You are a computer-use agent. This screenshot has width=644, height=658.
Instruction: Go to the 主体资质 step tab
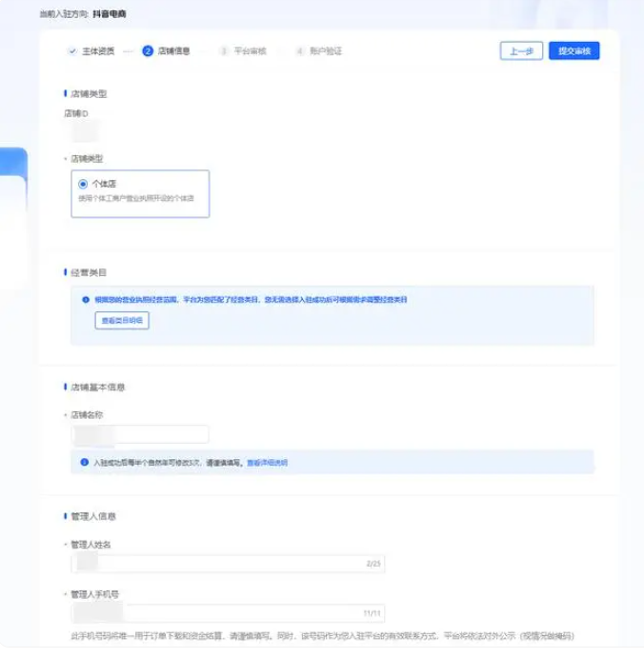(96, 51)
